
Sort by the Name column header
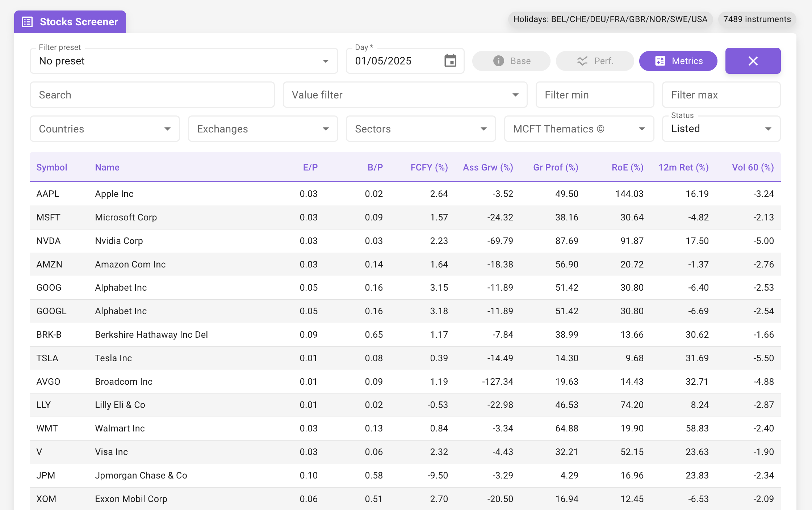tap(107, 167)
